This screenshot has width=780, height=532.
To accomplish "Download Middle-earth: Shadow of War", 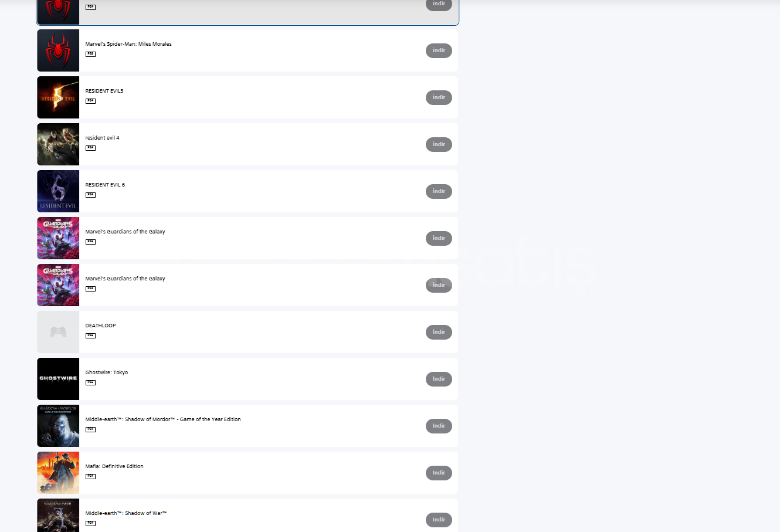I will pos(439,520).
